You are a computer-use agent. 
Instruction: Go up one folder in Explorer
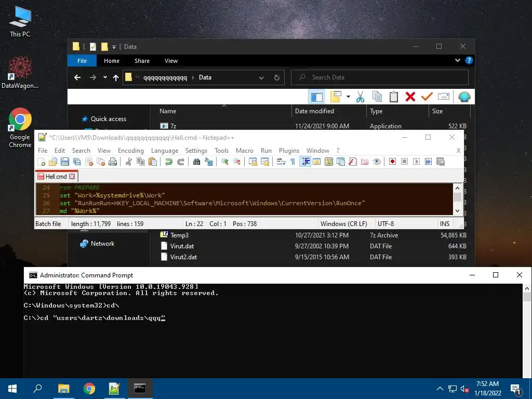point(116,78)
